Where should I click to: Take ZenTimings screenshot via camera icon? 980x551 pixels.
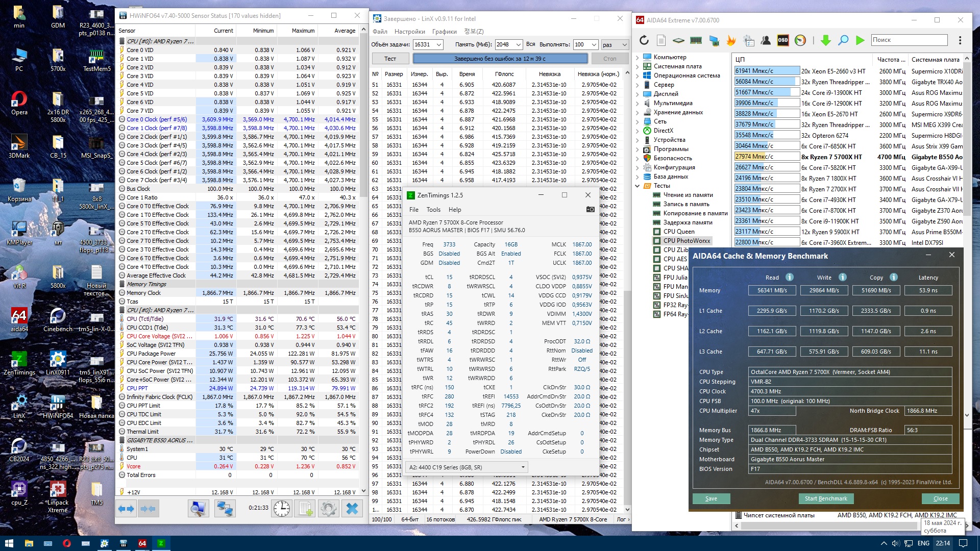click(x=590, y=209)
